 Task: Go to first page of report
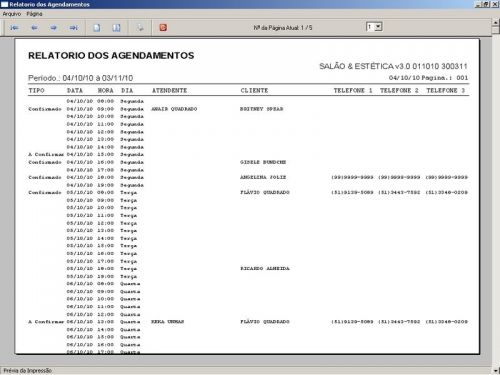14,28
